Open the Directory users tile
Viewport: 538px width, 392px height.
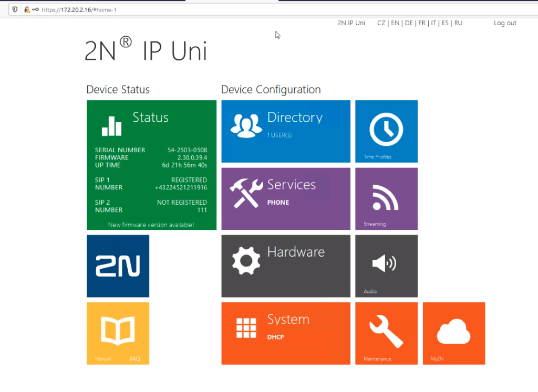tap(286, 131)
